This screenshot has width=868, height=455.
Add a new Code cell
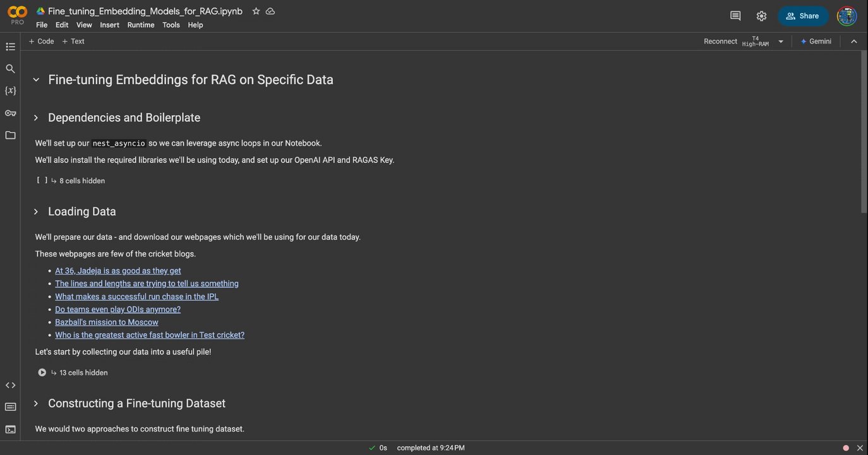[41, 41]
